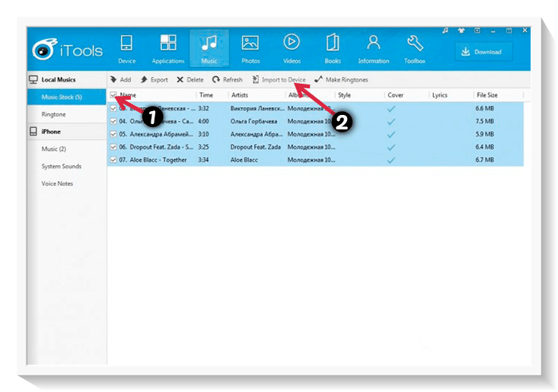
Task: Select Music Stock (5) in sidebar
Action: point(62,97)
